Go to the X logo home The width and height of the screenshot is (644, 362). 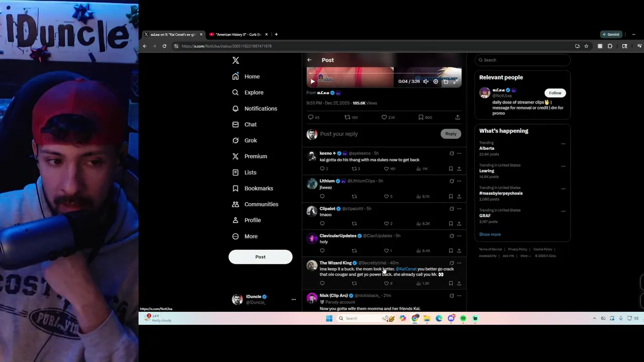pyautogui.click(x=235, y=60)
